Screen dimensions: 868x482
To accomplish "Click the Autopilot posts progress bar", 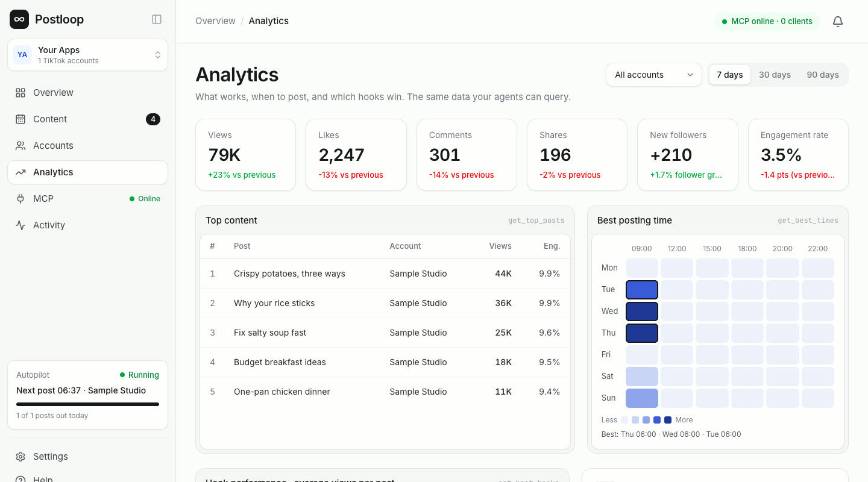I will (87, 404).
